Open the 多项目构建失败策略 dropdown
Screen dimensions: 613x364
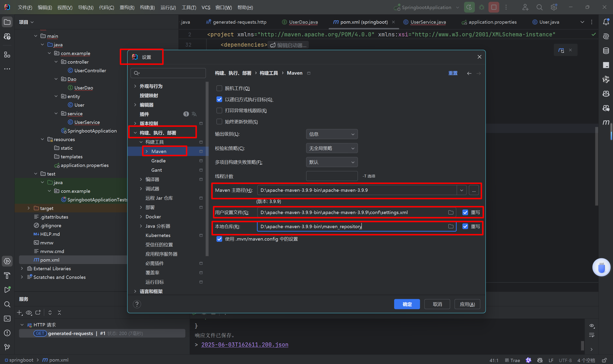click(x=332, y=162)
